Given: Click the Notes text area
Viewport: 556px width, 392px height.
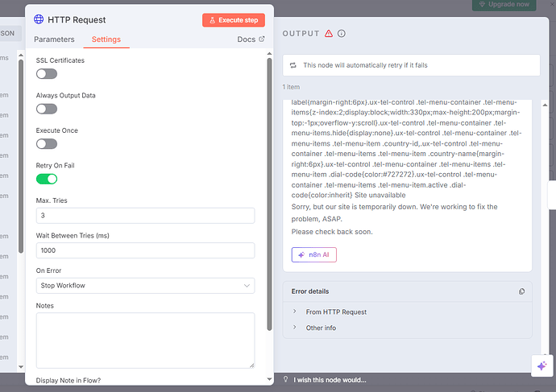Looking at the screenshot, I should tap(146, 340).
